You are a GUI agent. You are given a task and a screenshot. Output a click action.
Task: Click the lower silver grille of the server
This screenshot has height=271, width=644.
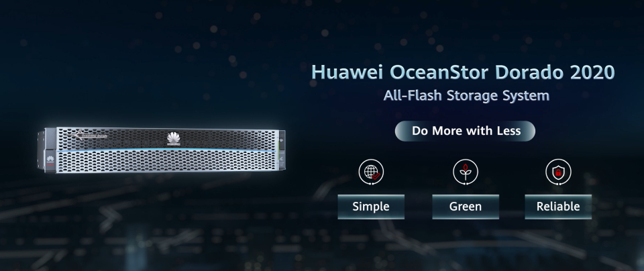166,162
